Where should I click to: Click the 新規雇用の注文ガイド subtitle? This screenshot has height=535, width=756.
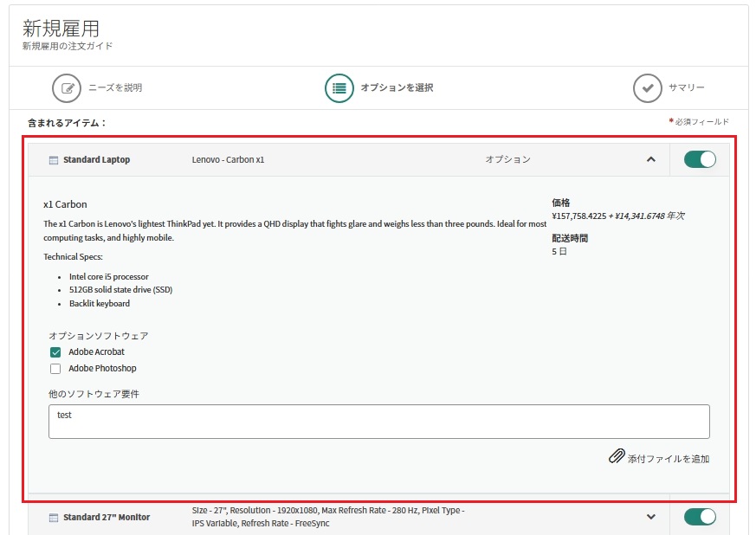click(x=67, y=46)
